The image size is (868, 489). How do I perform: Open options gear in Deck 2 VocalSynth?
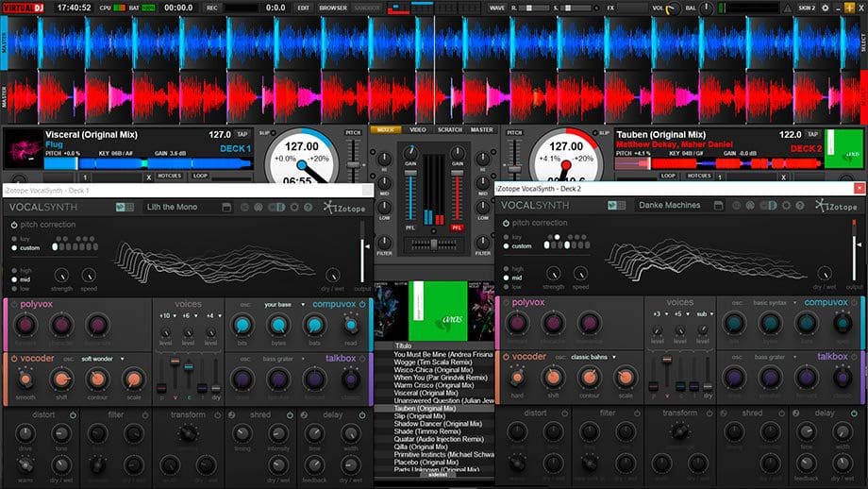(x=786, y=206)
